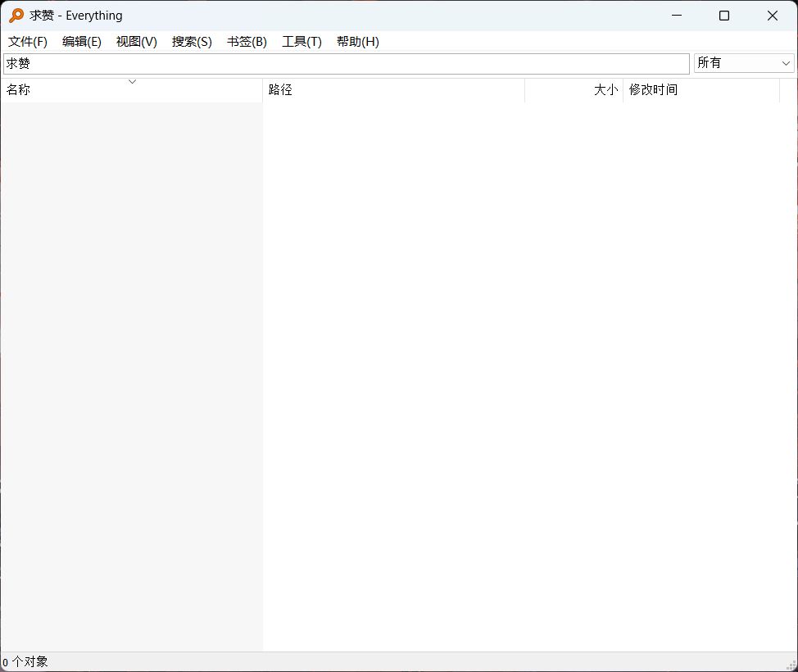Open the 视图(V) menu
The width and height of the screenshot is (798, 672).
coord(136,42)
